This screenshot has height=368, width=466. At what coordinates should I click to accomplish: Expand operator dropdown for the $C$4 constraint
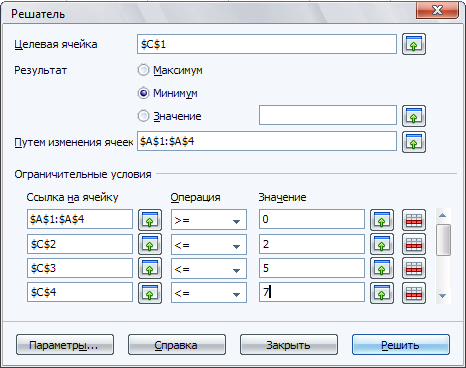pos(209,293)
